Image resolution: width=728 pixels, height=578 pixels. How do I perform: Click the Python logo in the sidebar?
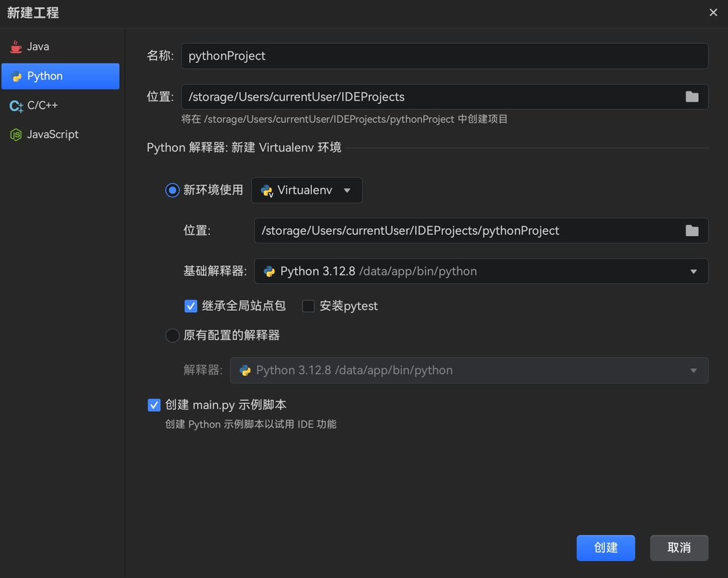click(x=17, y=76)
